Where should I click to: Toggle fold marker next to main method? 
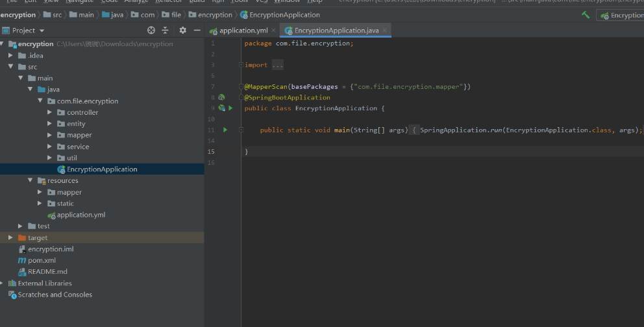241,130
